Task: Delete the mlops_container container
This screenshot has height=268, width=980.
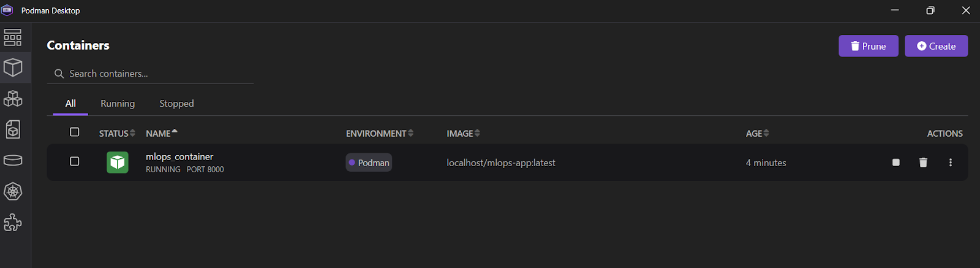Action: [923, 163]
